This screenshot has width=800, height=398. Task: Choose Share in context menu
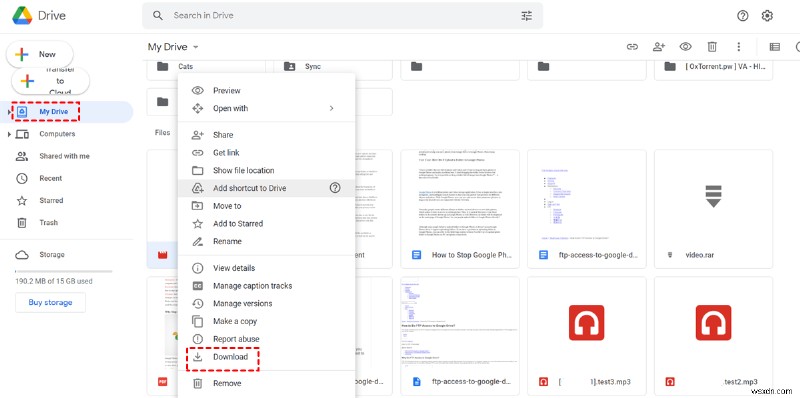coord(266,135)
